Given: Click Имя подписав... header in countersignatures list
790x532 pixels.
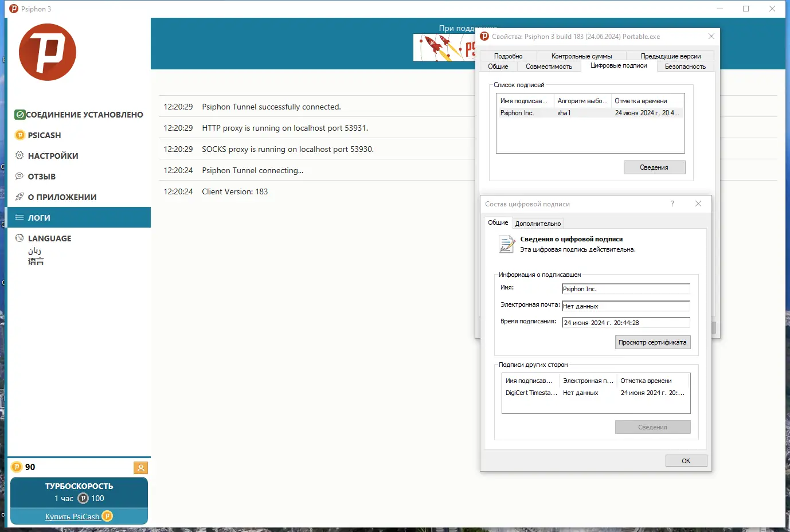Looking at the screenshot, I should click(x=530, y=381).
